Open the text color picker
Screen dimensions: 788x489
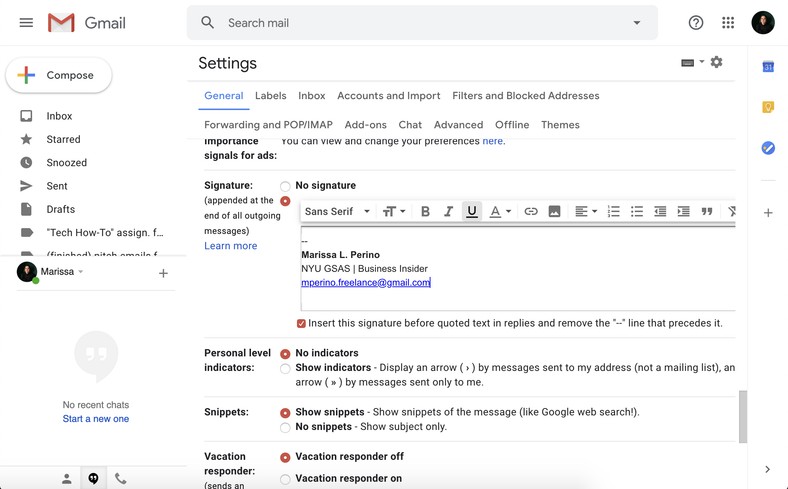pos(500,212)
